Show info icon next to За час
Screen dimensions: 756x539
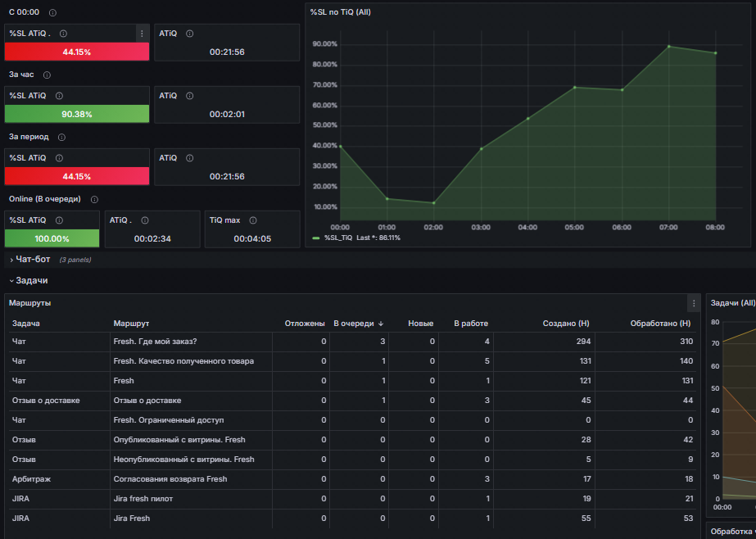point(47,75)
